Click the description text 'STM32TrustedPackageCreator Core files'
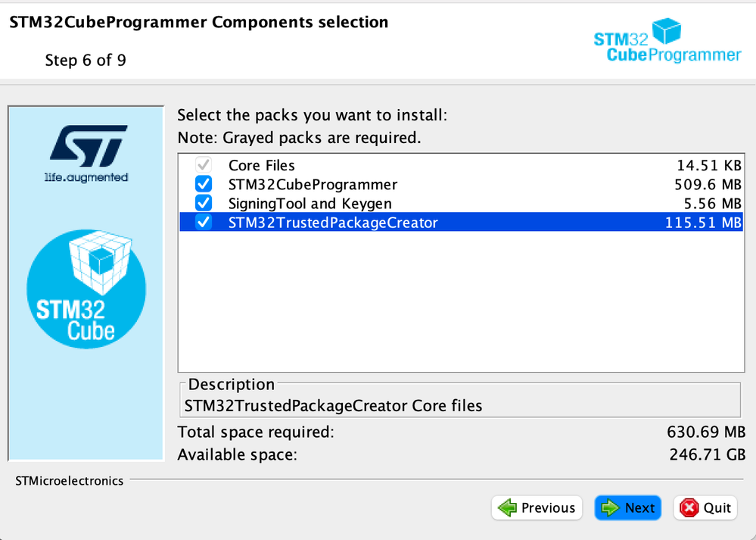Screen dimensions: 756x540 pyautogui.click(x=333, y=406)
